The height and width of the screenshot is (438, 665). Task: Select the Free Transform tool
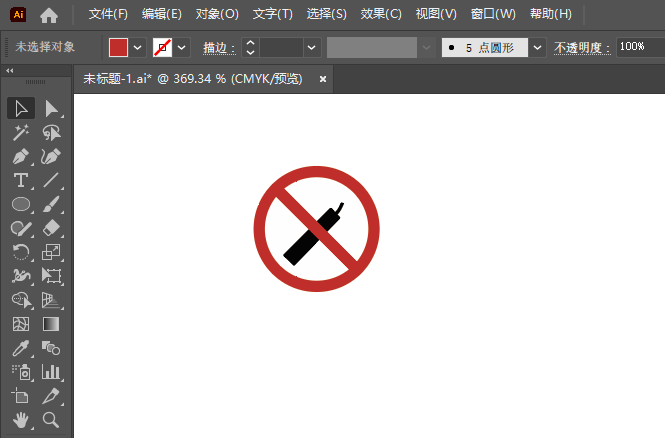[x=51, y=276]
